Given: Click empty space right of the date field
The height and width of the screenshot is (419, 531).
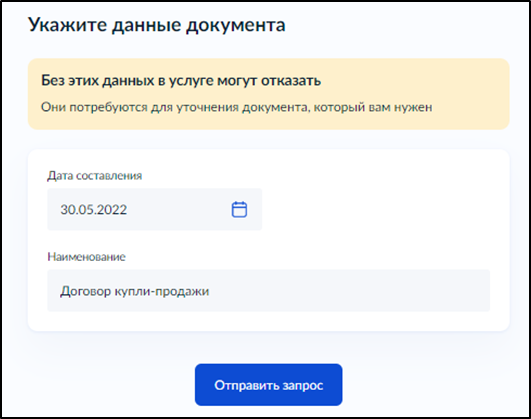Looking at the screenshot, I should [376, 209].
